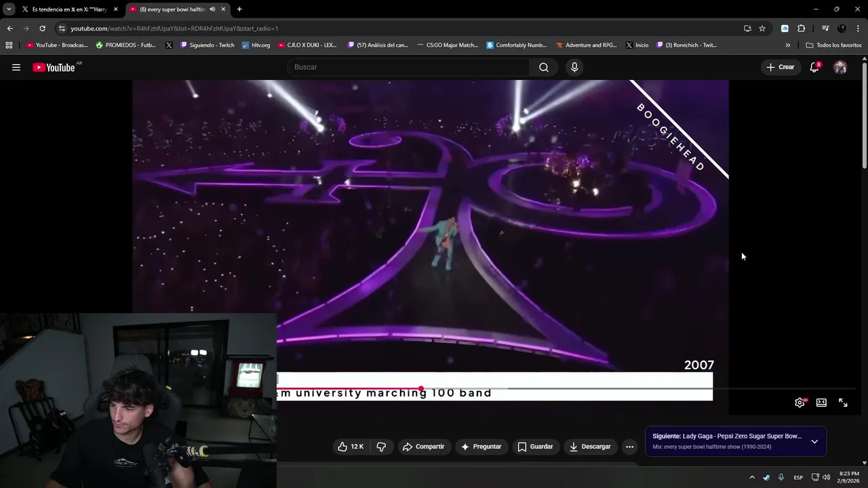
Task: Open the new tab plus button
Action: (x=239, y=9)
